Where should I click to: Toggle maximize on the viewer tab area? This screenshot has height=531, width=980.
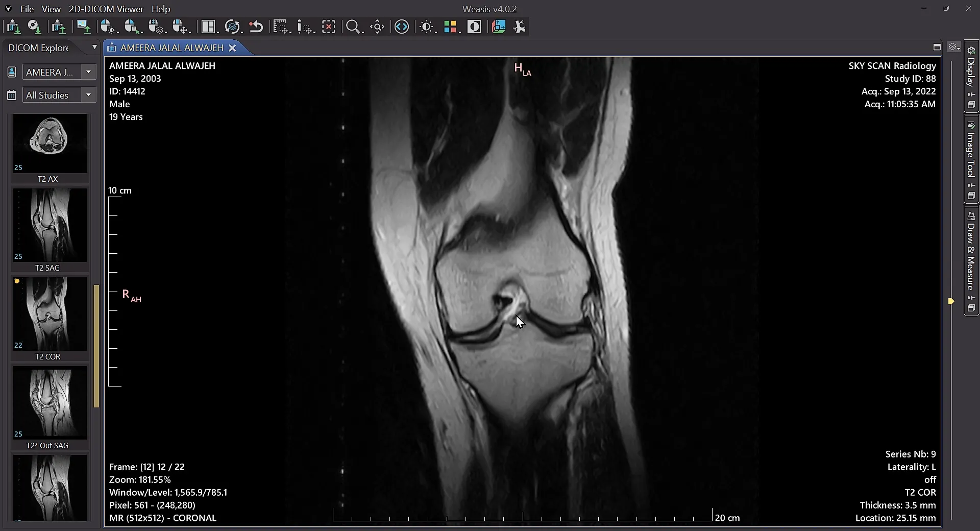point(937,47)
